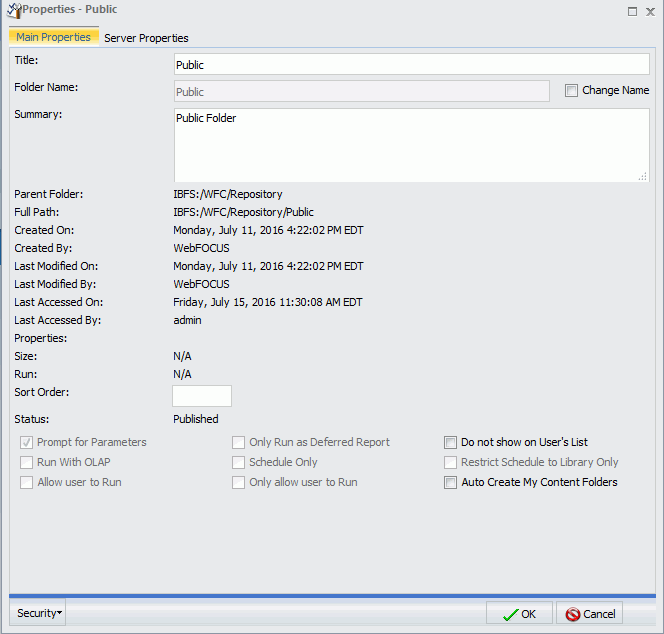Select the Parent Folder path IBFS:/WFC/Repository
The width and height of the screenshot is (664, 634).
click(x=228, y=194)
